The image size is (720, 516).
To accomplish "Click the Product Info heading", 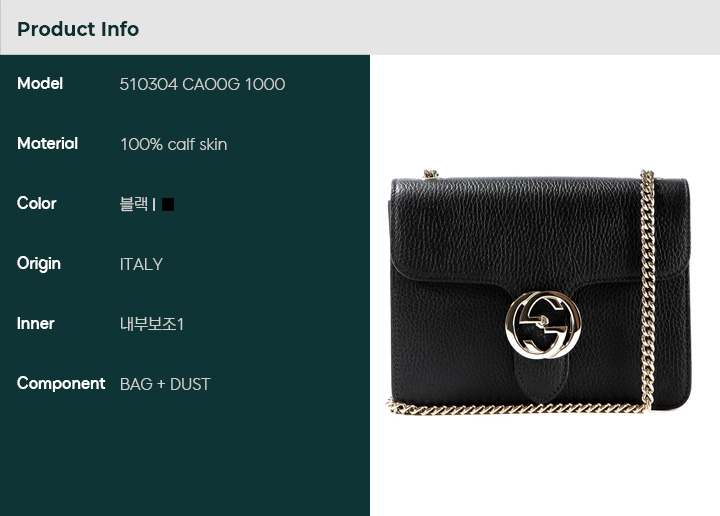I will 78,29.
